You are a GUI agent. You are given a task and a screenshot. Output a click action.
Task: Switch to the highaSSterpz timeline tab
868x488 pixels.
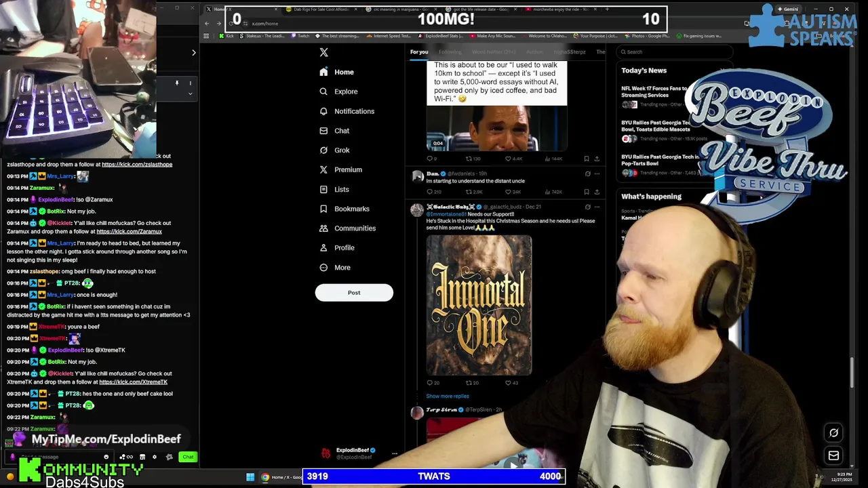[x=570, y=52]
